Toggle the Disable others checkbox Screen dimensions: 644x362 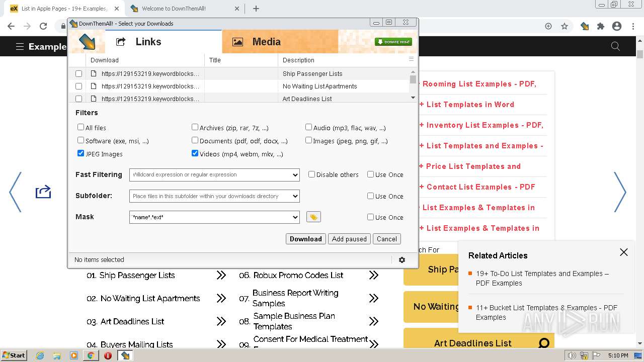click(311, 174)
